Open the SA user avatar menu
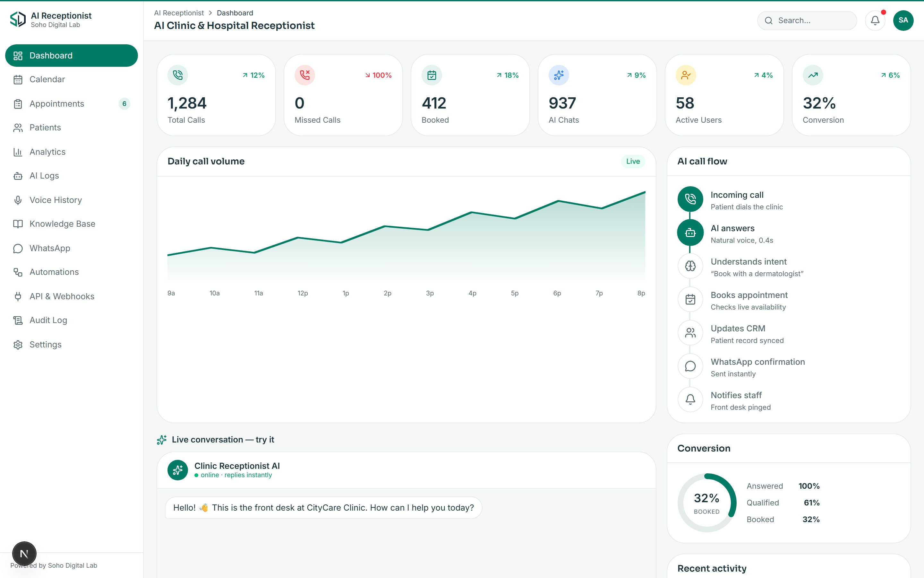Image resolution: width=924 pixels, height=578 pixels. pos(903,20)
